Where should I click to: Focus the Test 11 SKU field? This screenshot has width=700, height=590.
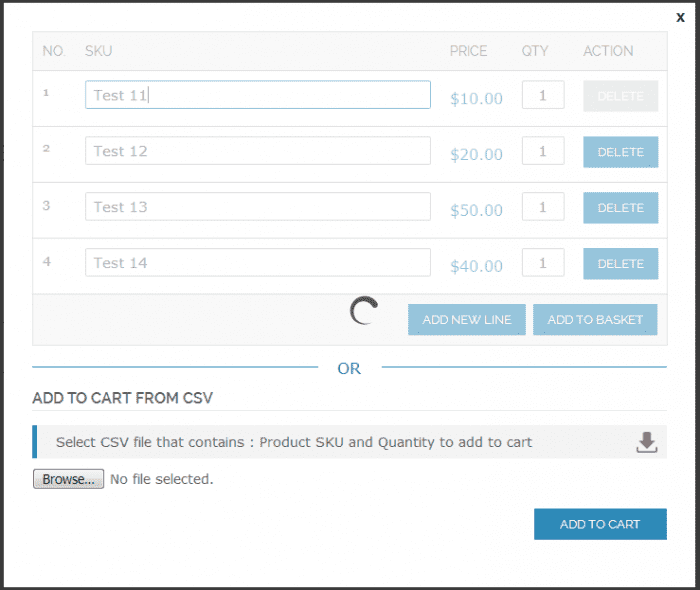click(257, 95)
